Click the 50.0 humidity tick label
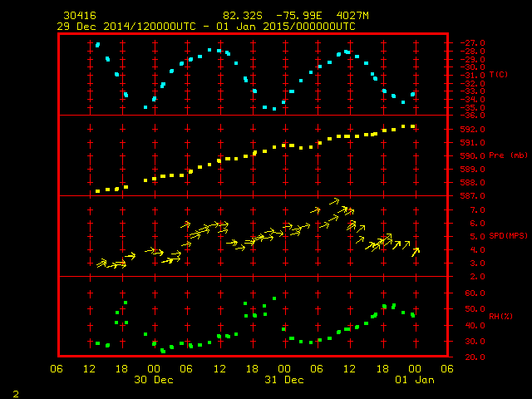The image size is (532, 399). (475, 309)
